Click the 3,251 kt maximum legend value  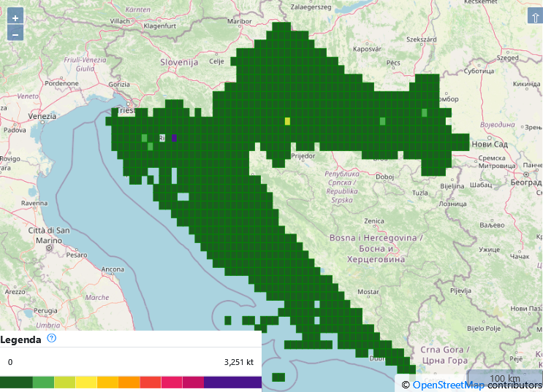click(x=238, y=362)
